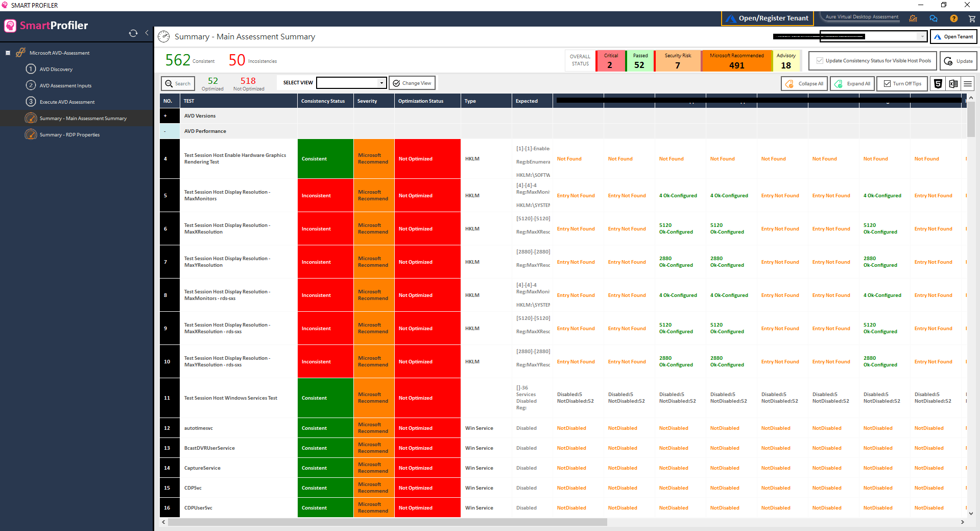Click the Passed status tile
The width and height of the screenshot is (980, 531).
click(640, 61)
